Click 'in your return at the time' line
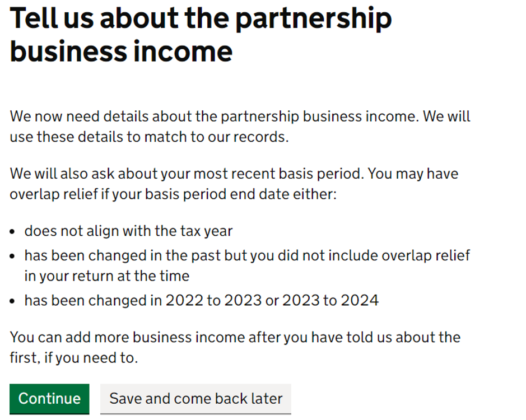 [x=106, y=276]
